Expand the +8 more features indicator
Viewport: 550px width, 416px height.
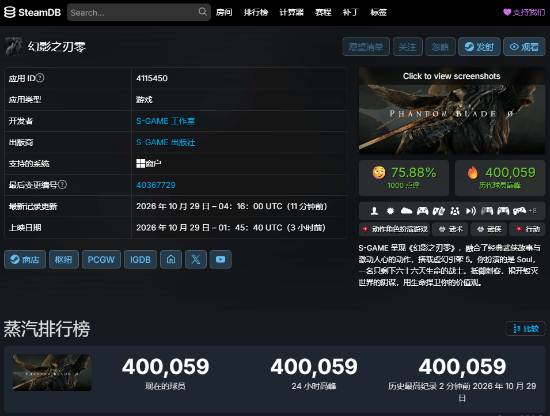pyautogui.click(x=532, y=211)
